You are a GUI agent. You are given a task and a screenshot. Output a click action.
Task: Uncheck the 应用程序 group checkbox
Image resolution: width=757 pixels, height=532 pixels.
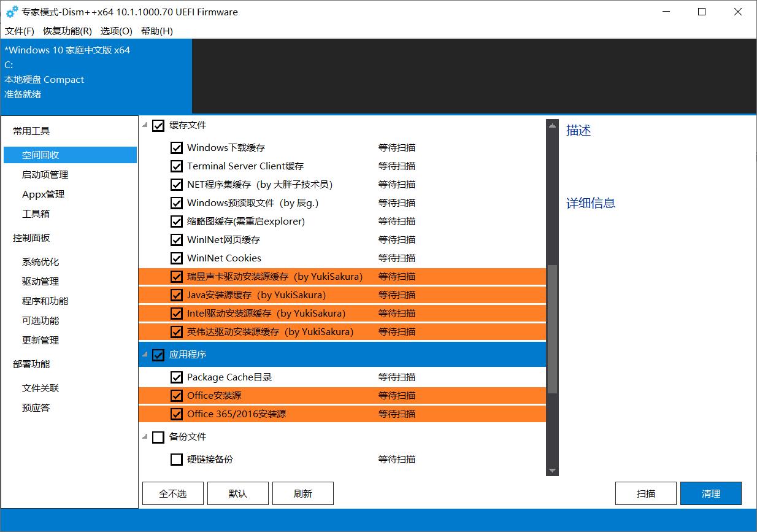click(158, 355)
